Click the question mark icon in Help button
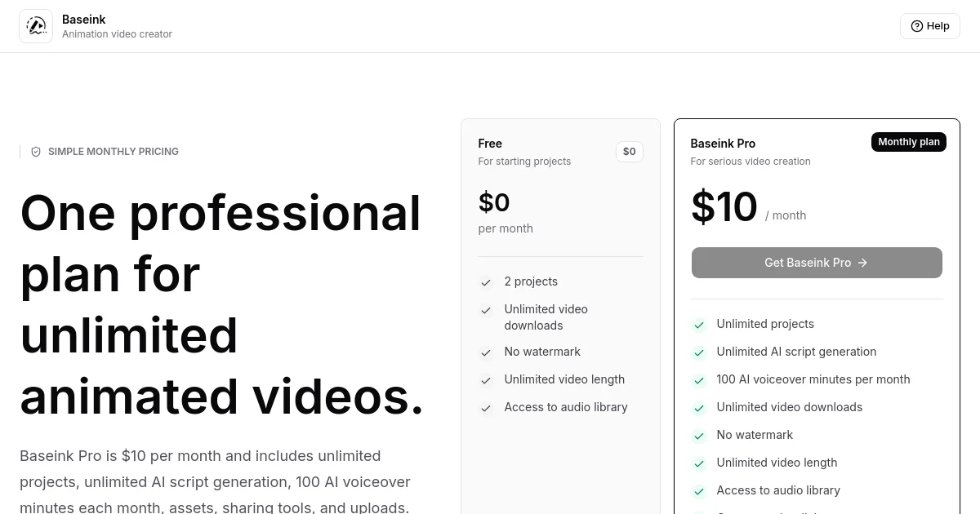 coord(917,26)
